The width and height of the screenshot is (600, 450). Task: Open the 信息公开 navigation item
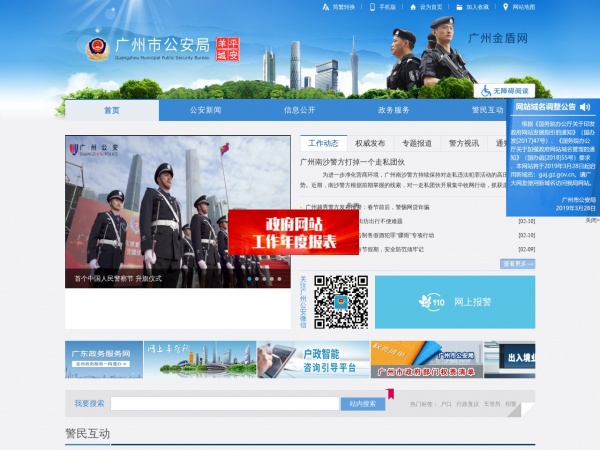tap(299, 110)
